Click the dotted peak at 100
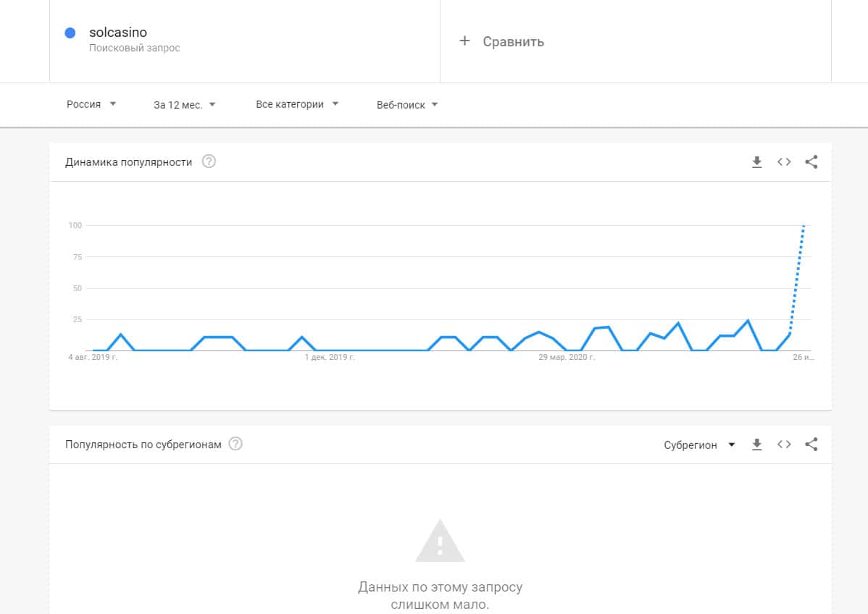The width and height of the screenshot is (868, 614). [x=804, y=227]
